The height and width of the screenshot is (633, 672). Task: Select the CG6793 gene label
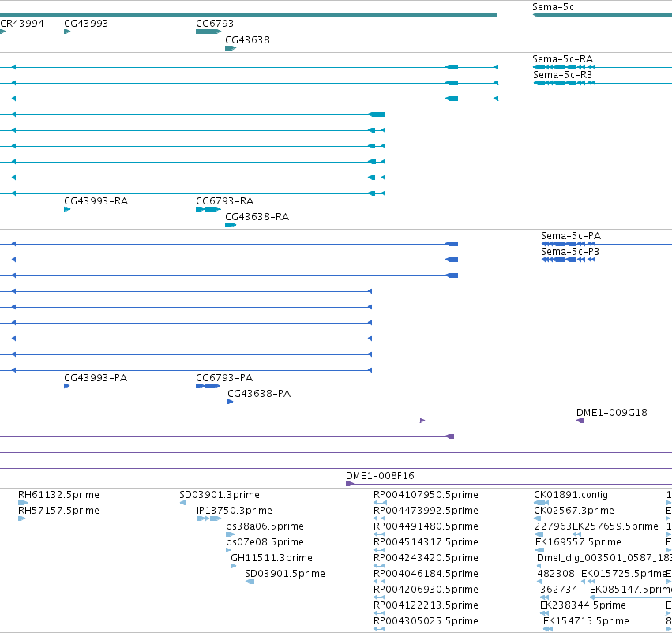pos(215,24)
